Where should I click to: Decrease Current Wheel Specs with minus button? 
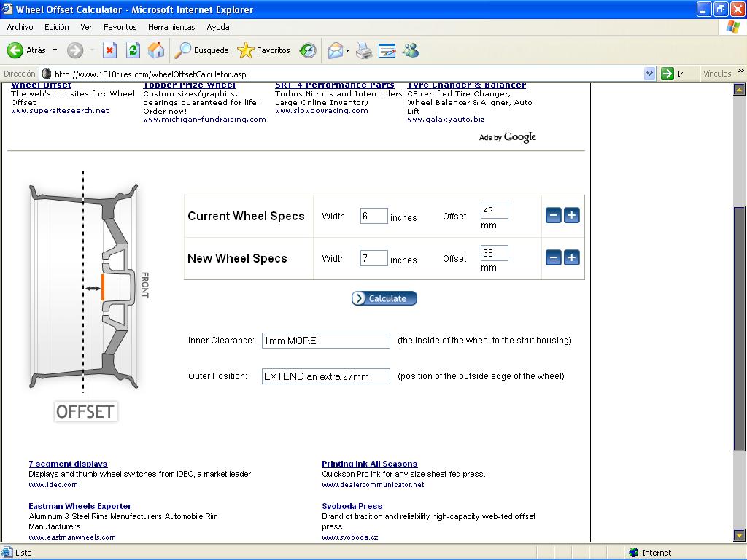554,215
